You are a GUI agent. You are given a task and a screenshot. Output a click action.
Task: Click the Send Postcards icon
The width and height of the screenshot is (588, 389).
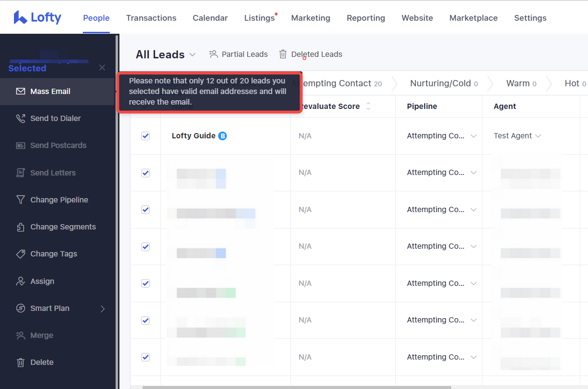[20, 145]
